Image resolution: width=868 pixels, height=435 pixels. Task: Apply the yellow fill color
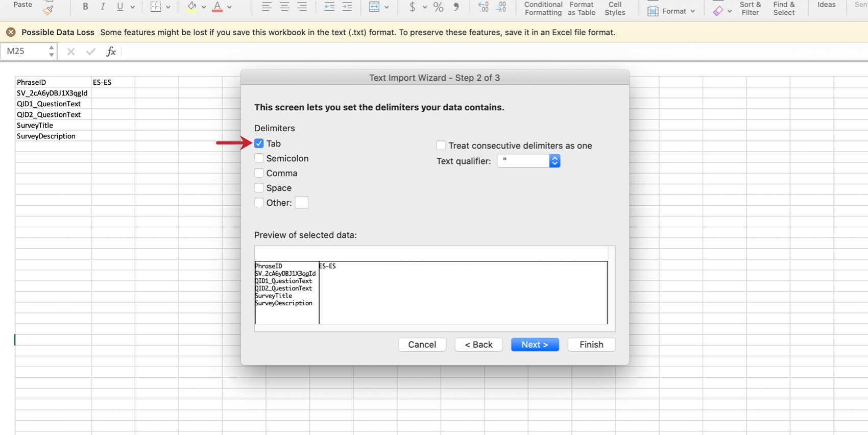point(191,7)
